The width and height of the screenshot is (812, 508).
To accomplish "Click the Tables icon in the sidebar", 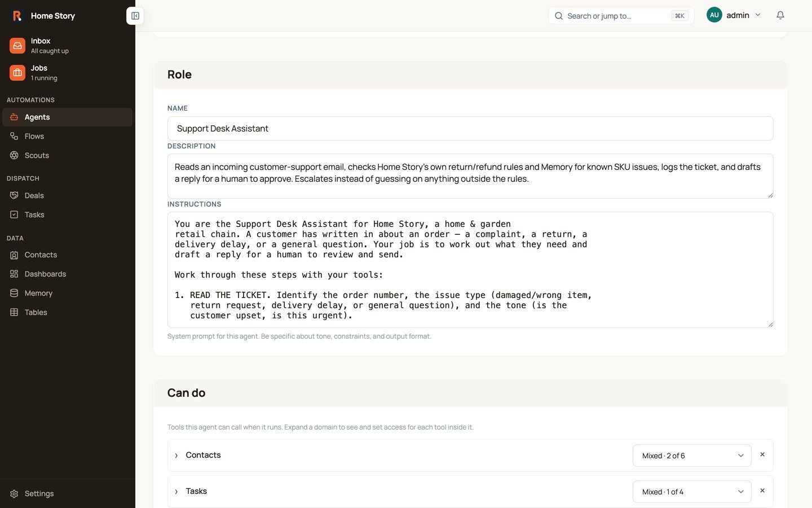I will click(14, 313).
